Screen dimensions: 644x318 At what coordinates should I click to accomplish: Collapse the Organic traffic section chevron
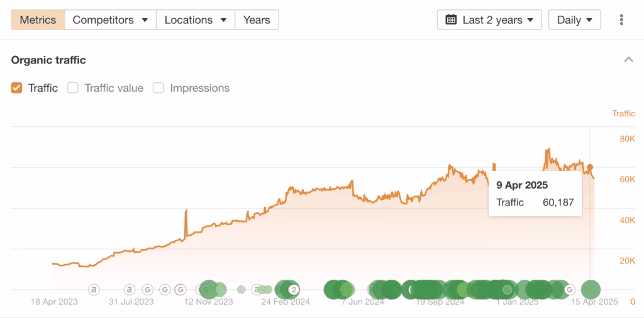point(628,60)
